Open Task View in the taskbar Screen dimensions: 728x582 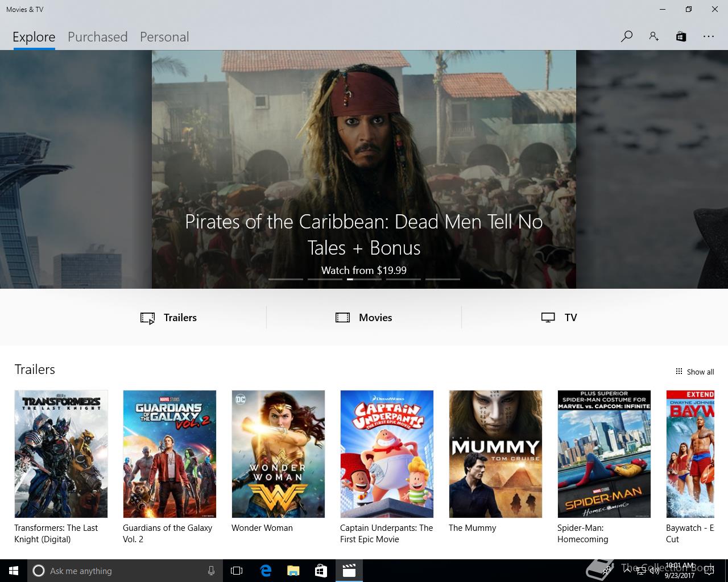point(237,571)
